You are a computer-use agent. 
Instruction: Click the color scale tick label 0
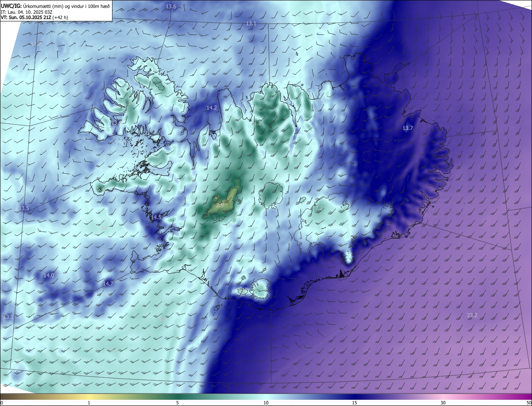click(2, 403)
